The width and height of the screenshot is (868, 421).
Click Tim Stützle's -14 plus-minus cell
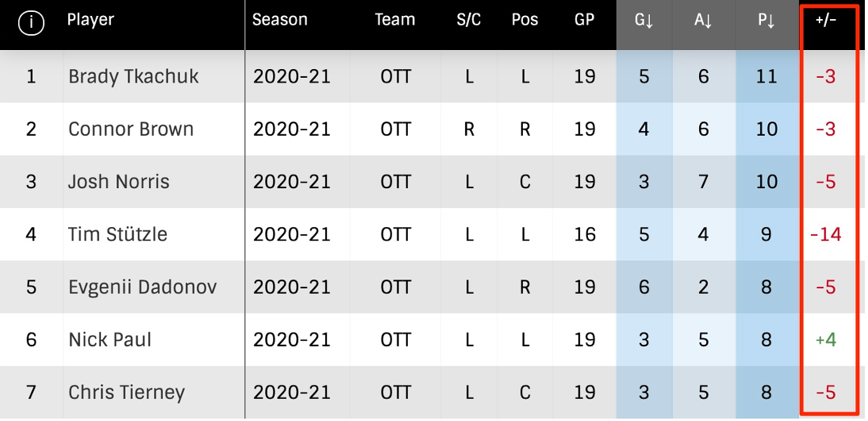click(x=826, y=234)
